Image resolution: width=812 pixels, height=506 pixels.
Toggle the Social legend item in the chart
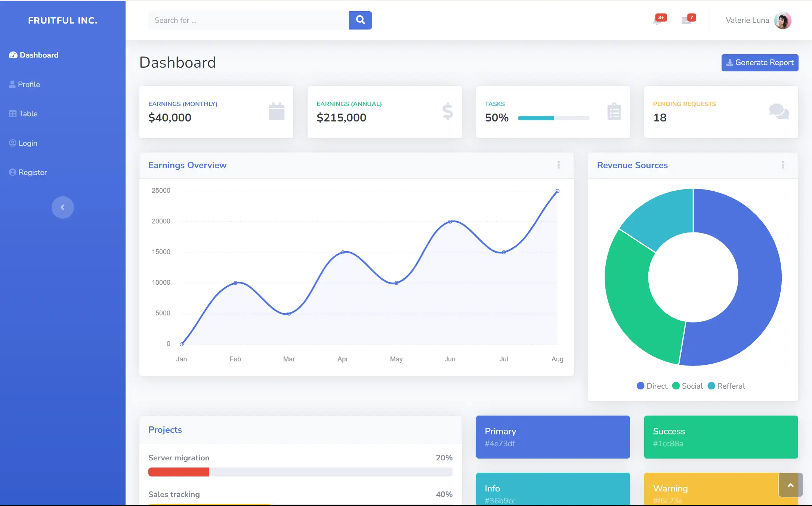688,386
